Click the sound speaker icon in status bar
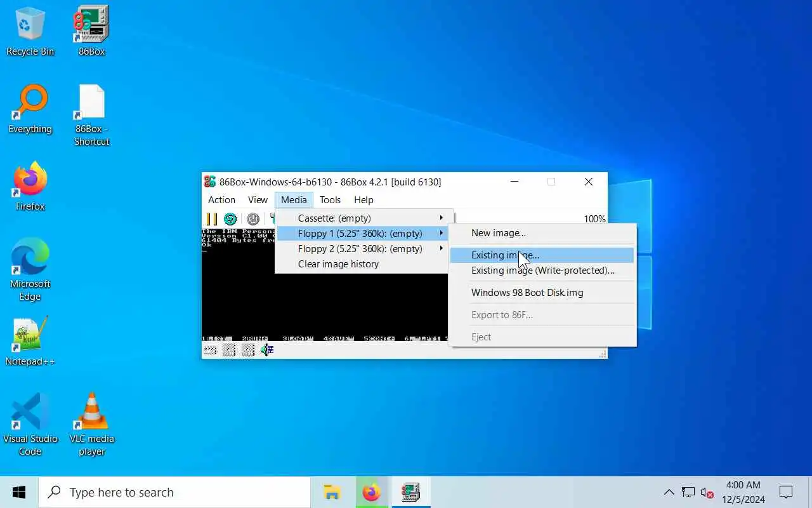 click(267, 350)
